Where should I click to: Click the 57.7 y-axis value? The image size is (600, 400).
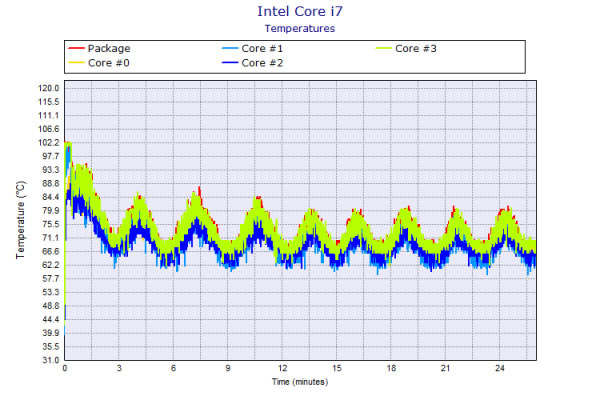point(50,279)
